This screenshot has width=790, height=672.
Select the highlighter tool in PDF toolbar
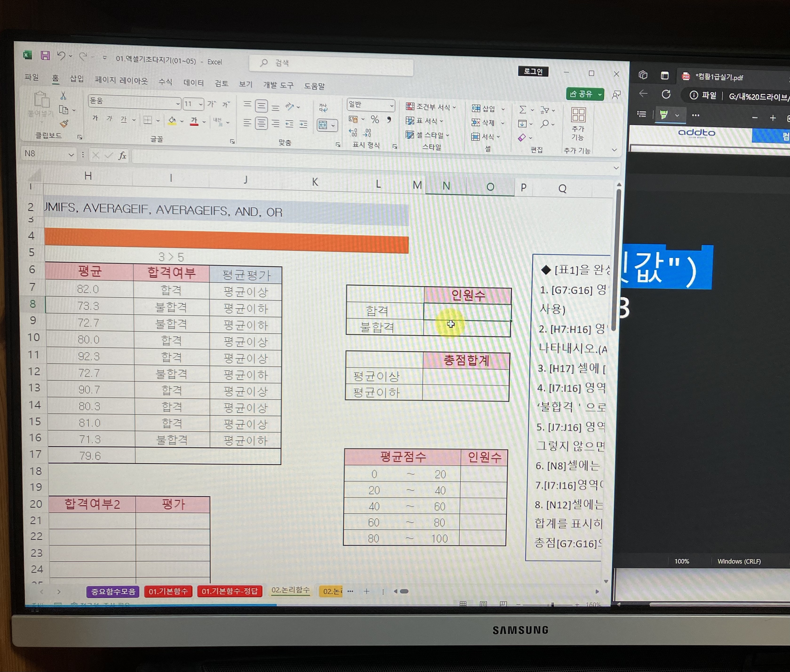663,114
